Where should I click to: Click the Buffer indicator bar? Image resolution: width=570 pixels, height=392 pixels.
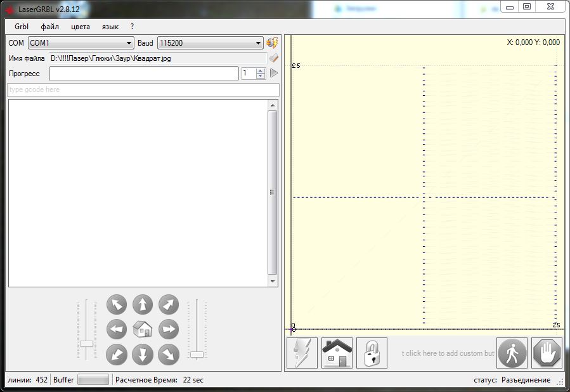tap(93, 380)
